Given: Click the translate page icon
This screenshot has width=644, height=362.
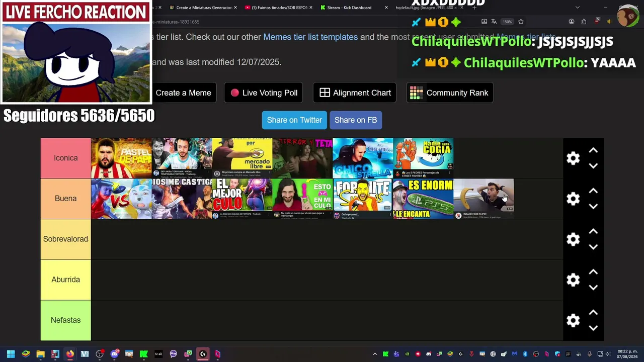Looking at the screenshot, I should pos(494,22).
